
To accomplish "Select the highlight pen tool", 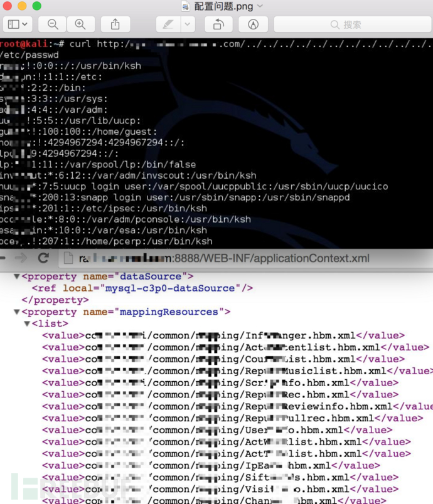I will [168, 24].
